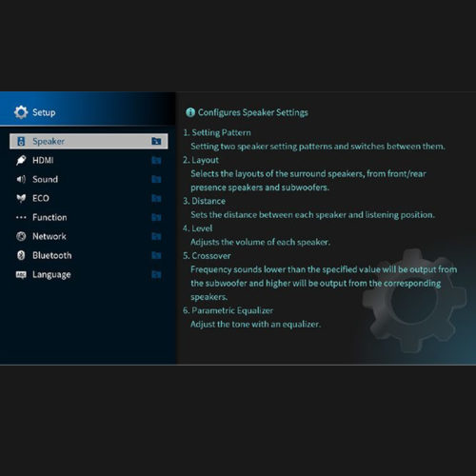Expand the Sound submenu folder
476x476 pixels.
point(156,179)
